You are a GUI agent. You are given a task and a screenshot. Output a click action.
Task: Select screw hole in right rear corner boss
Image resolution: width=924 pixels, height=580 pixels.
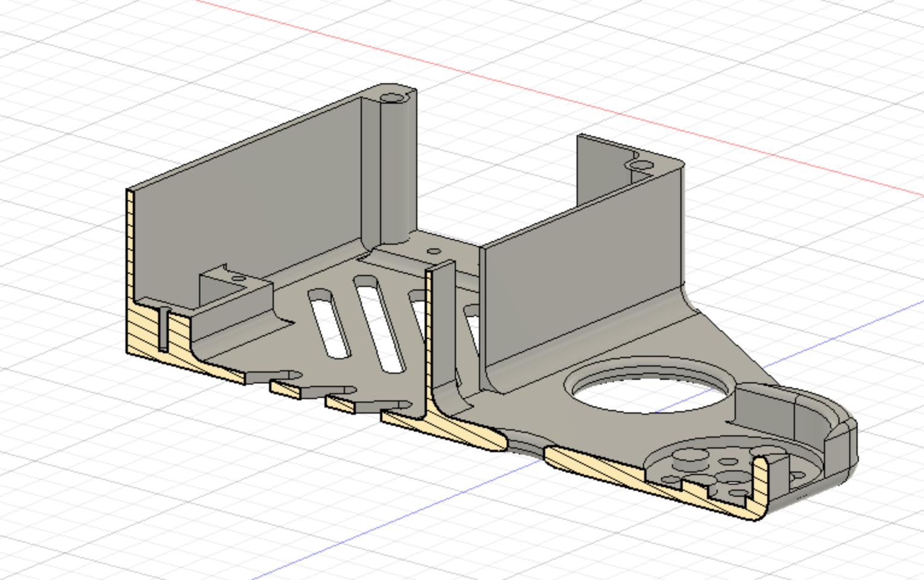point(642,164)
